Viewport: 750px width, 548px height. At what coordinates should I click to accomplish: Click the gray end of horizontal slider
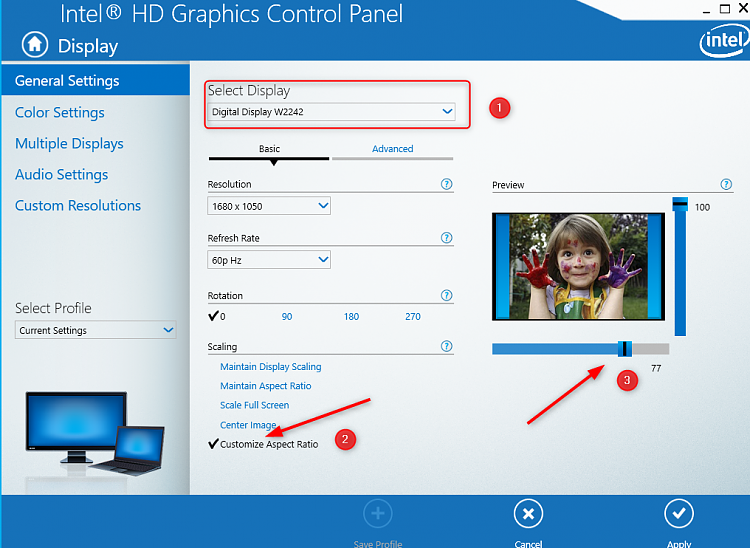(x=651, y=349)
